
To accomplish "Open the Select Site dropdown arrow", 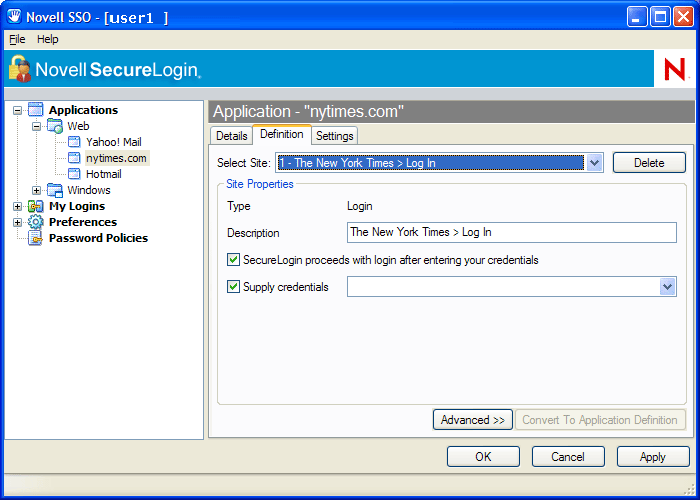I will point(594,163).
